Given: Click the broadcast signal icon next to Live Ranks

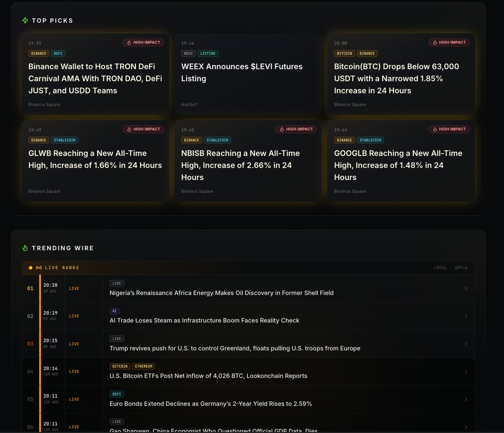Looking at the screenshot, I should point(39,268).
